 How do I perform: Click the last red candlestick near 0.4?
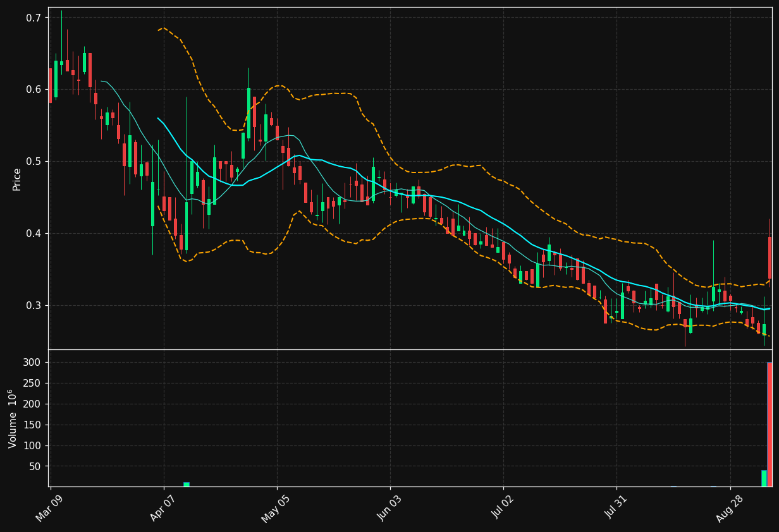tap(770, 258)
